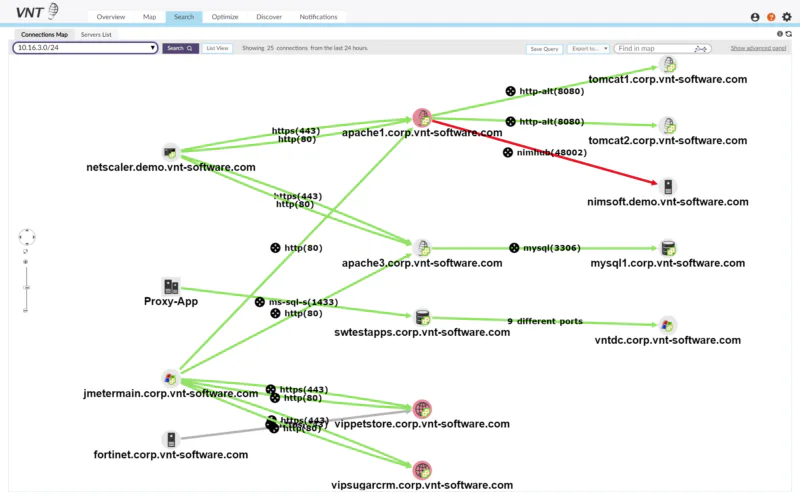Open the user account profile icon

[755, 17]
